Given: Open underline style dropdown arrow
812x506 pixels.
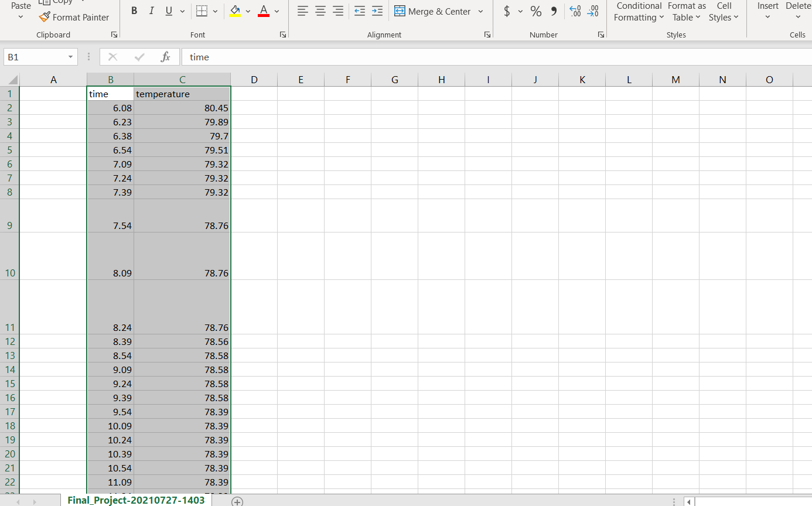Looking at the screenshot, I should 182,11.
